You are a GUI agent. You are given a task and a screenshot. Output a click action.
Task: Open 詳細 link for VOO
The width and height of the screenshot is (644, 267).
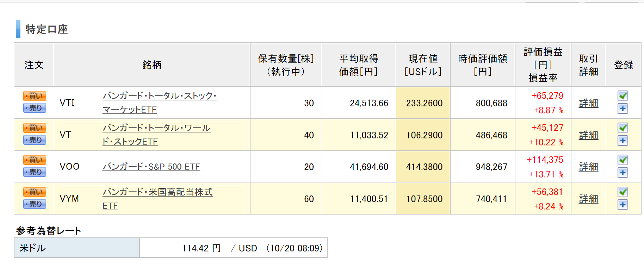(588, 167)
